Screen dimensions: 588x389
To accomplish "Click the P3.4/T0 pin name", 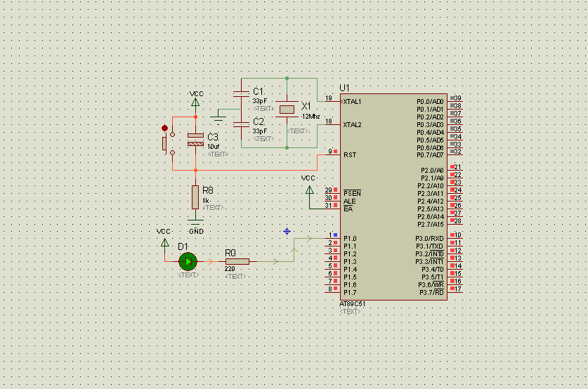I will (x=433, y=270).
